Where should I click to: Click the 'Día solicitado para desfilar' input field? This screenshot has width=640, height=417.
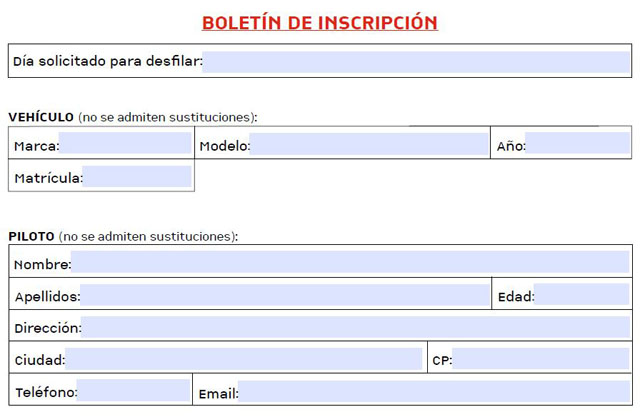[417, 61]
